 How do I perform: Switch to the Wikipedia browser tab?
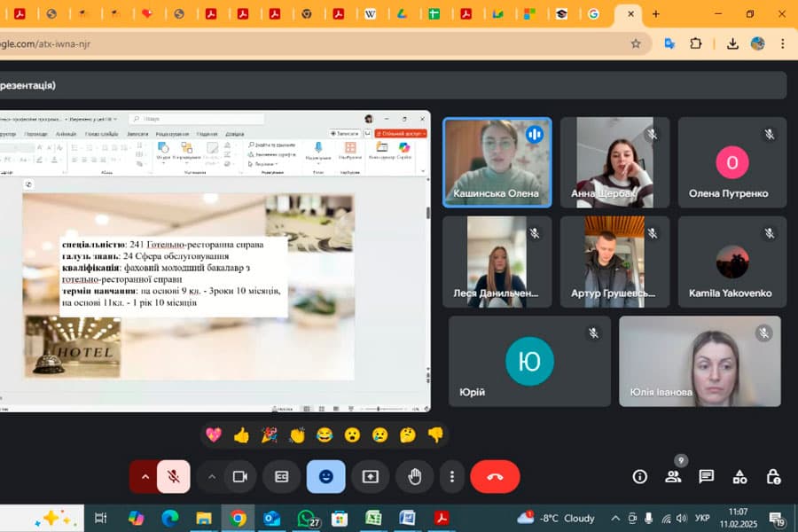370,14
